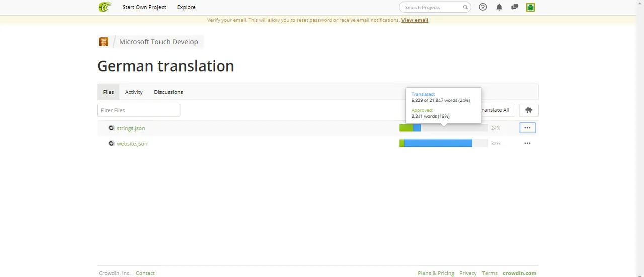Open the help question mark icon

click(483, 7)
